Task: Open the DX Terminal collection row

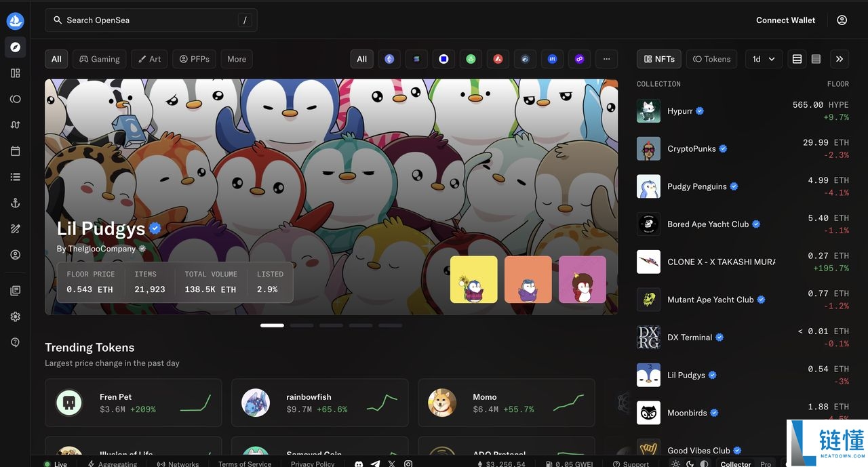Action: click(743, 338)
